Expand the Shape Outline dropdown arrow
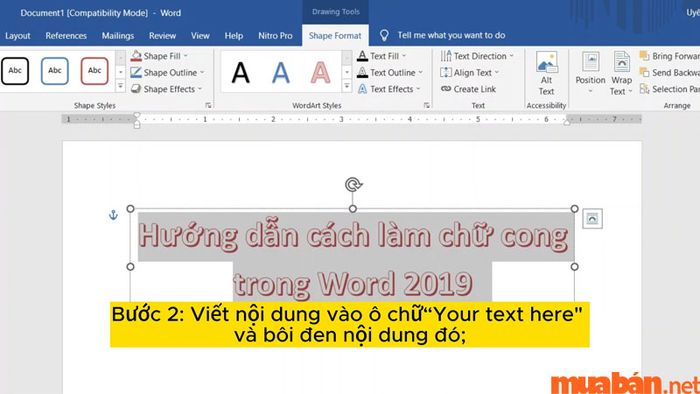700x394 pixels. click(x=202, y=73)
